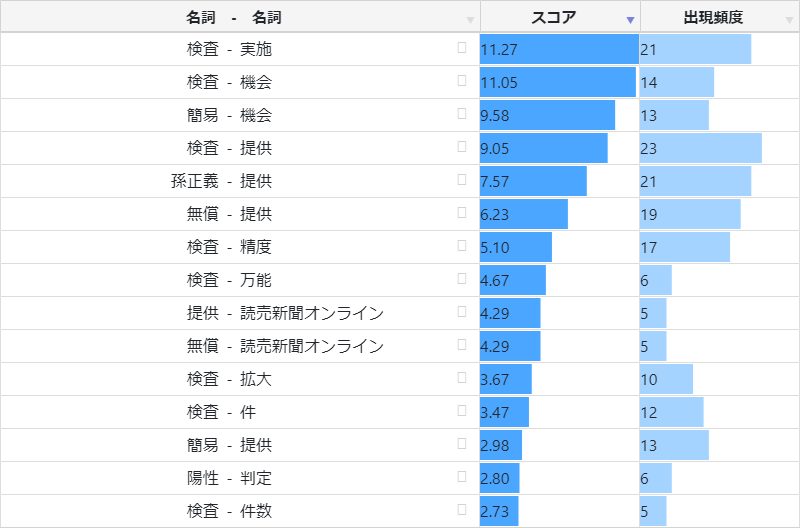Click the 出現頻度 column sort arrow
Screen dimensions: 800x528
(x=789, y=20)
